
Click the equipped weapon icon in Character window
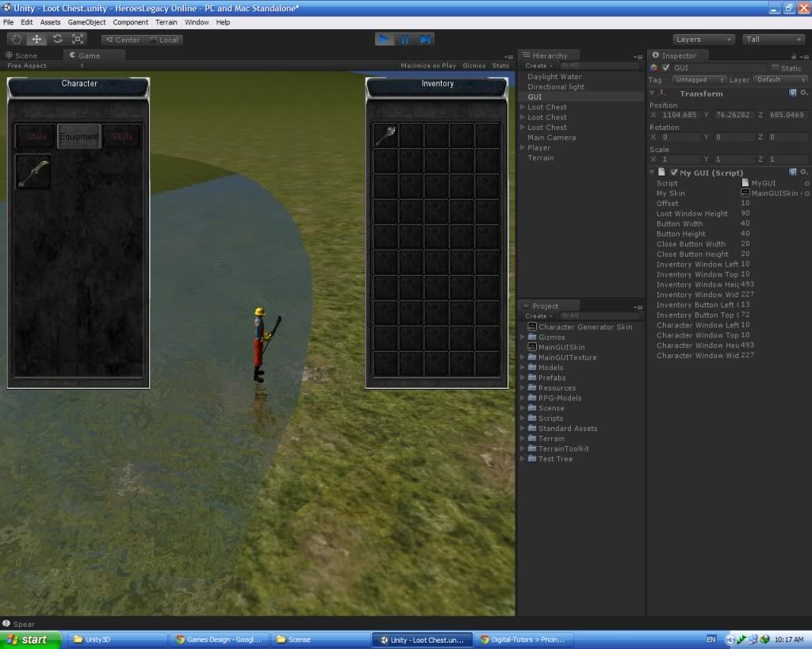33,172
